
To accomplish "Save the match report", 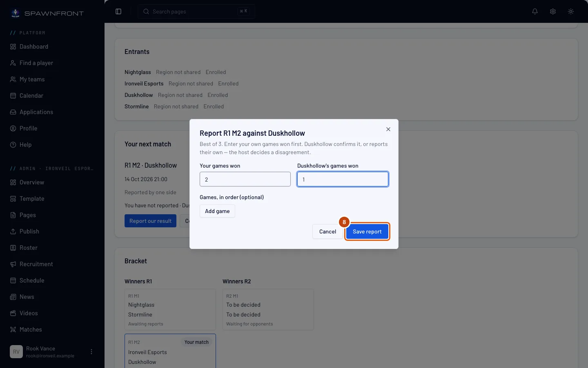I will [x=367, y=231].
